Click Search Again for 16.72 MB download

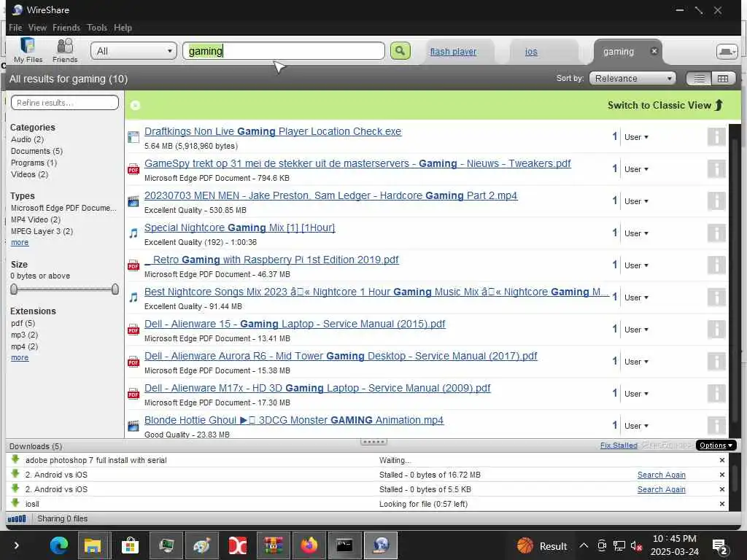(x=661, y=475)
